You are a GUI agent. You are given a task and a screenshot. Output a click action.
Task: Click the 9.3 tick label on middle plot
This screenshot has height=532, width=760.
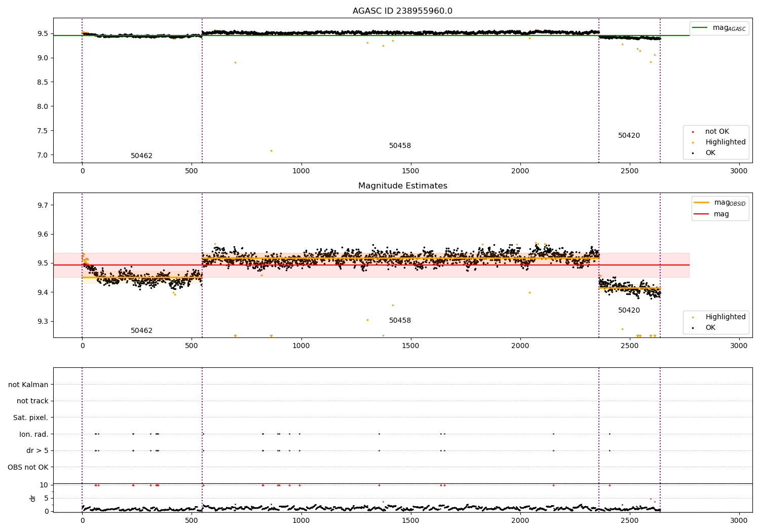click(43, 321)
